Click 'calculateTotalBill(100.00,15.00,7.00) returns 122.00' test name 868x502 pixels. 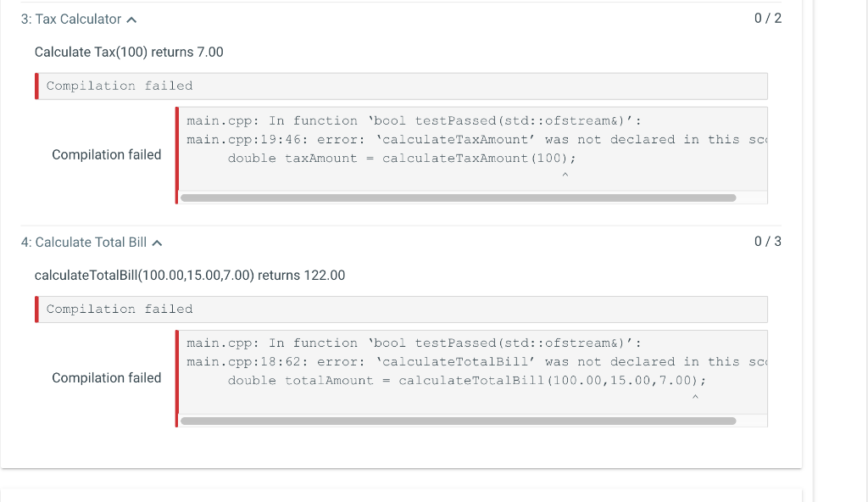pyautogui.click(x=190, y=276)
